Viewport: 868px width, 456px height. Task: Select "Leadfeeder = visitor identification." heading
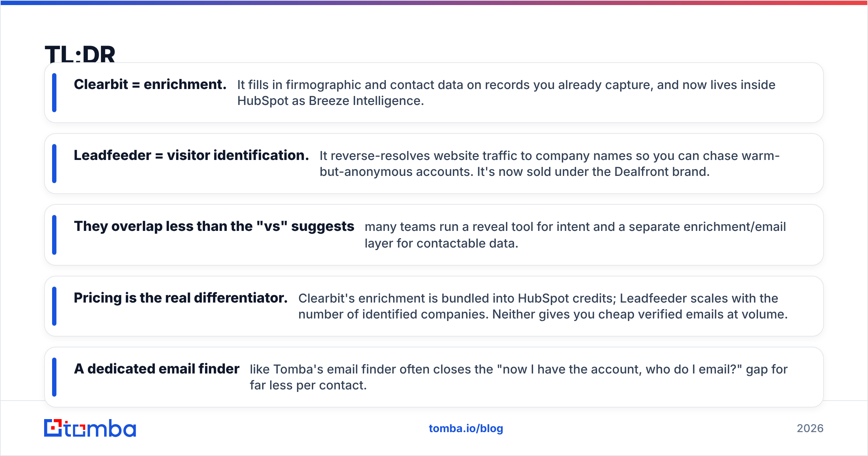(191, 155)
